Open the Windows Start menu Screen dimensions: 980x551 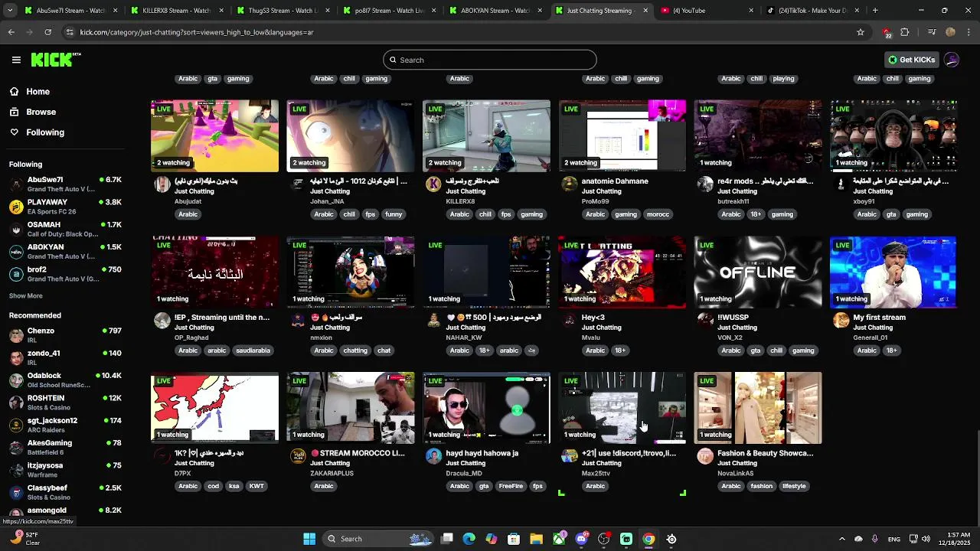click(x=309, y=539)
